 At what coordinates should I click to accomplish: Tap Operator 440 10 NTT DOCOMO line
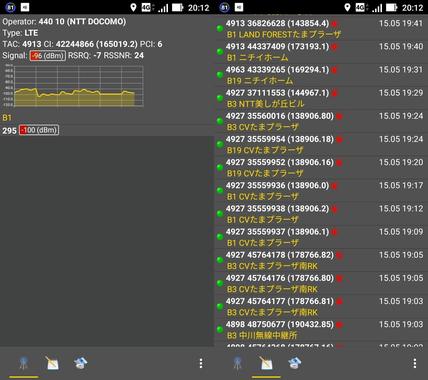click(x=64, y=22)
